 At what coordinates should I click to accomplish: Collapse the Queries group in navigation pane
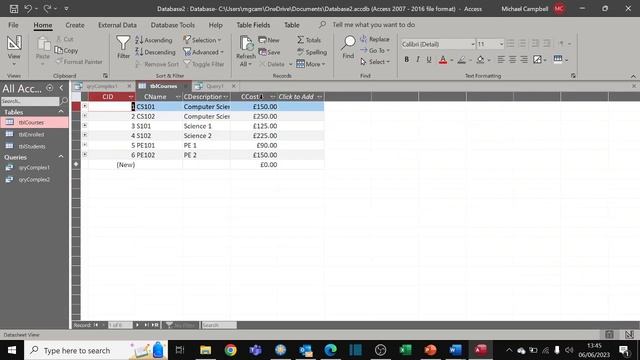(x=61, y=157)
